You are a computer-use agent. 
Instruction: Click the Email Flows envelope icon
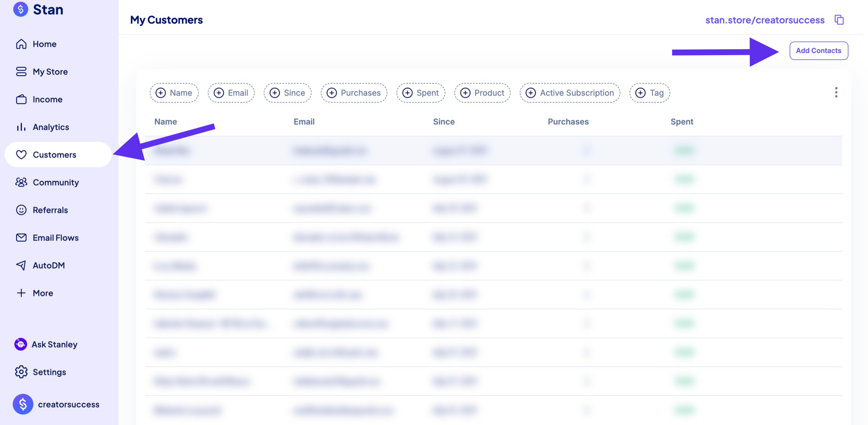click(21, 237)
